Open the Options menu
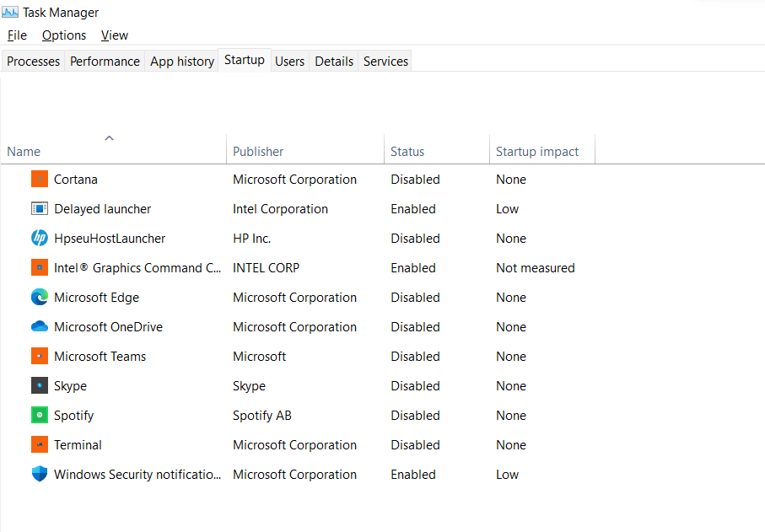The image size is (765, 532). [64, 35]
